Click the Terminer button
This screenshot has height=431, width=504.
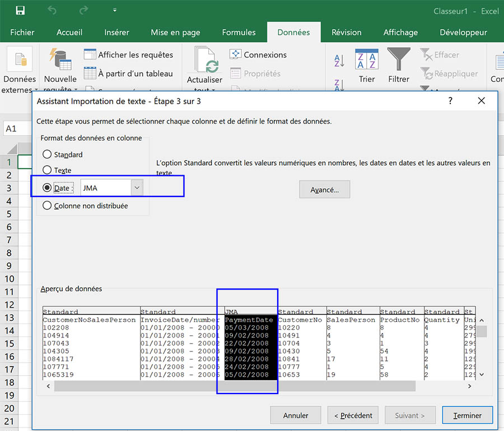tap(467, 415)
